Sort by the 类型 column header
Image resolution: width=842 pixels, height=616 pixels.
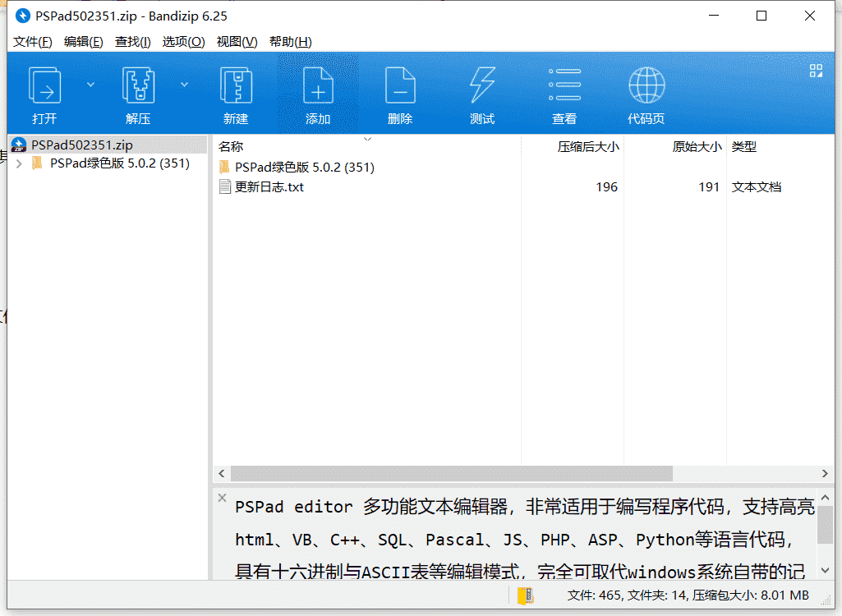tap(780, 147)
